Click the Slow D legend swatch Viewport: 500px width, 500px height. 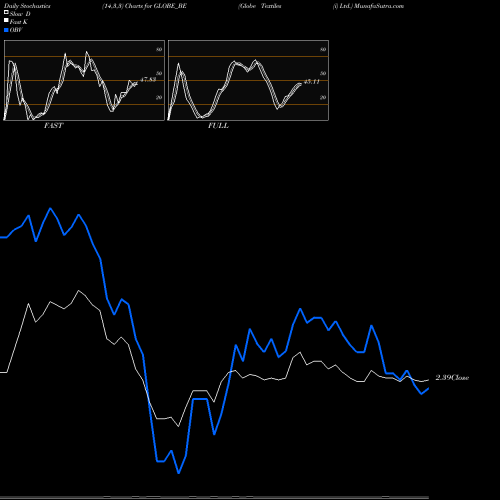point(6,12)
